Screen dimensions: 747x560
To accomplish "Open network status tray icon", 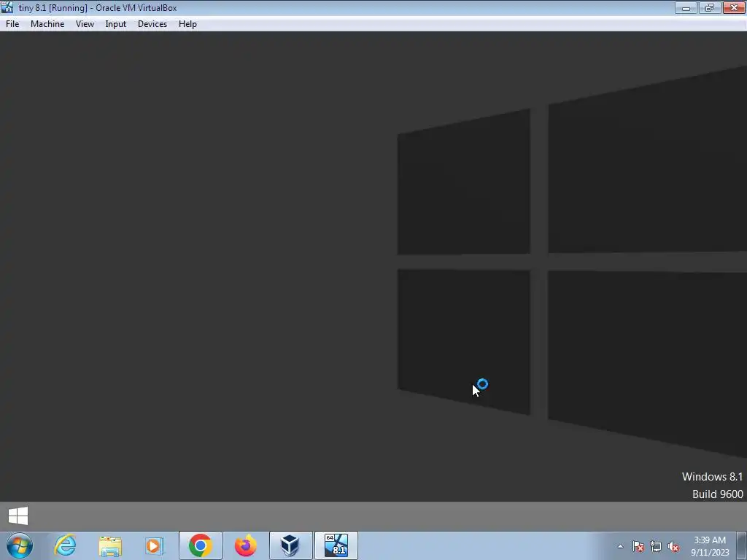I will (656, 546).
